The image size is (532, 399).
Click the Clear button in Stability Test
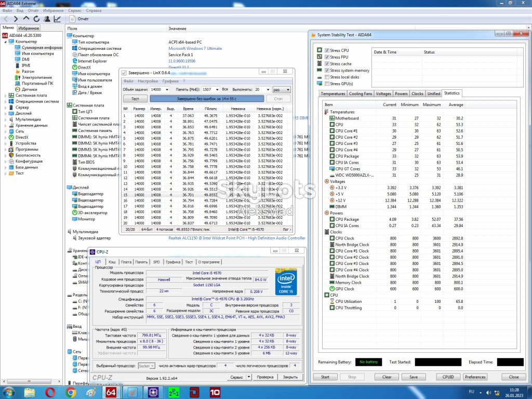click(387, 377)
